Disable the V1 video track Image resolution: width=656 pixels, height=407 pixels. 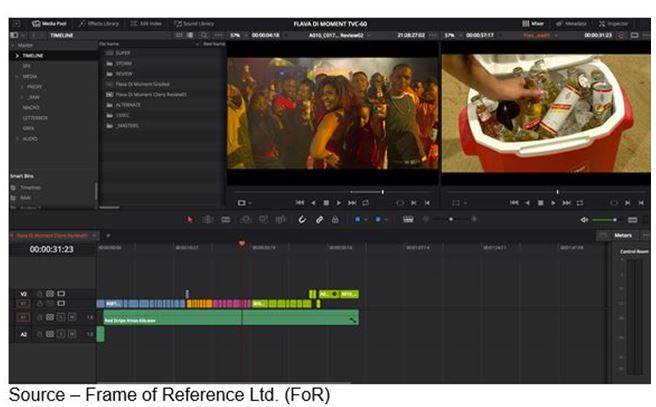click(61, 304)
